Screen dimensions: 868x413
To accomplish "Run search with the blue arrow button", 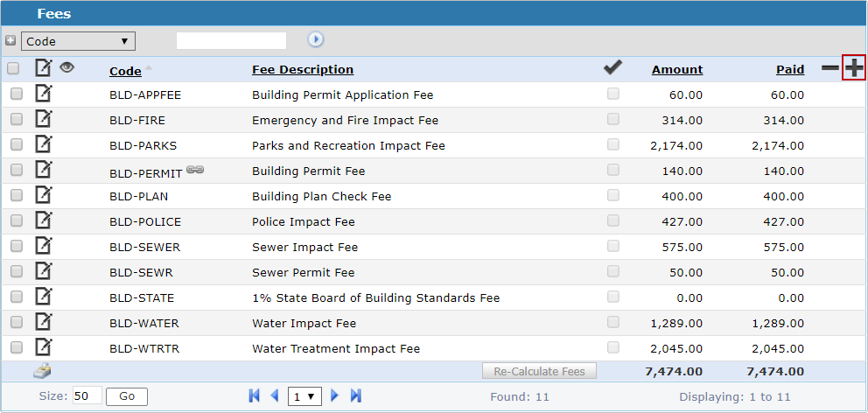I will (x=316, y=39).
